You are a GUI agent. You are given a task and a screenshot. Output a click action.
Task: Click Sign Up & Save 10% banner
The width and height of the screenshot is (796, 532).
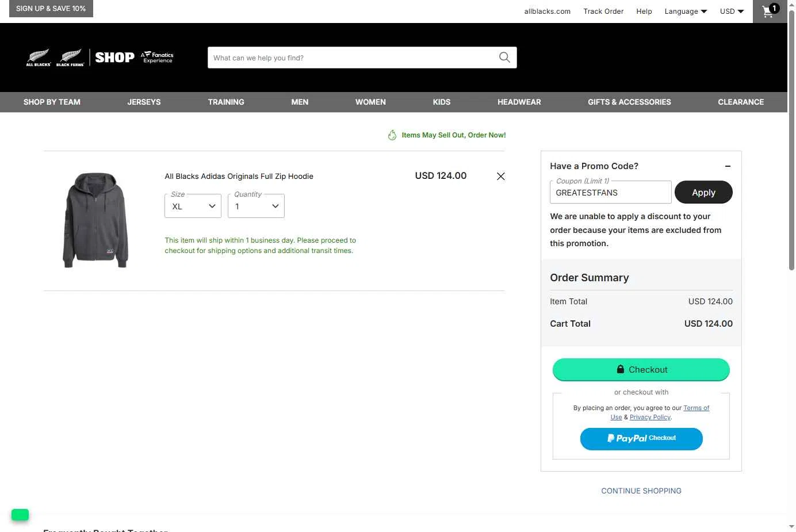51,9
